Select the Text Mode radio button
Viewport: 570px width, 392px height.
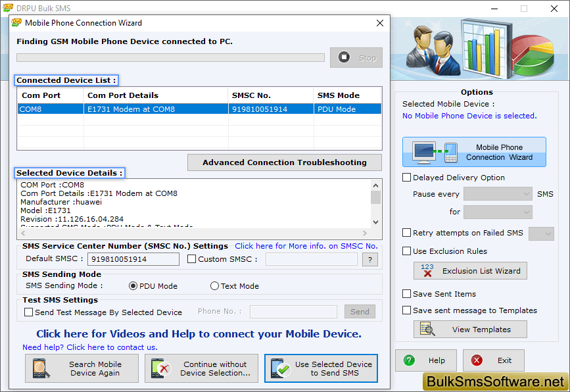(214, 286)
